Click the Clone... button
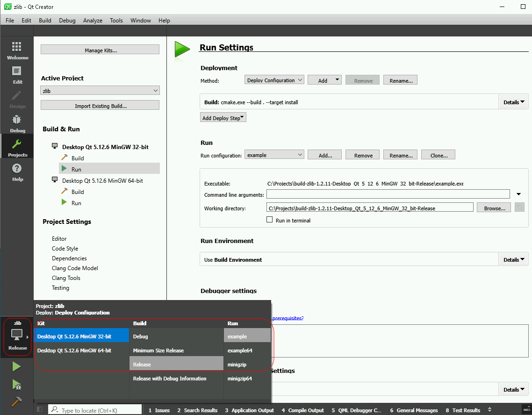This screenshot has height=415, width=532. 439,155
